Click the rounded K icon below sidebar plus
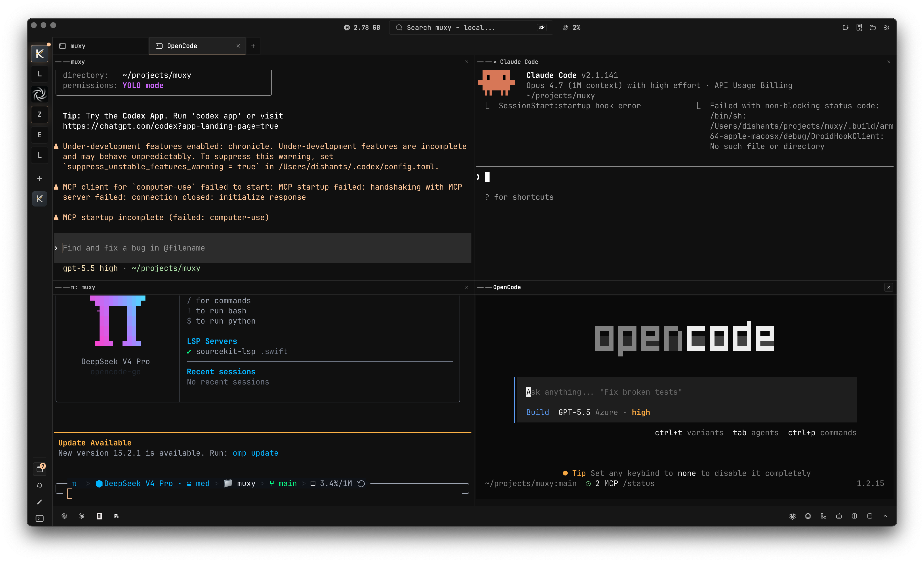Screen dimensions: 924x562 point(39,199)
